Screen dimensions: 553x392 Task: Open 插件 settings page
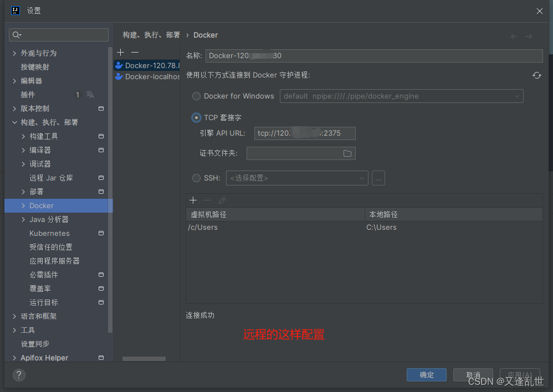[x=28, y=95]
